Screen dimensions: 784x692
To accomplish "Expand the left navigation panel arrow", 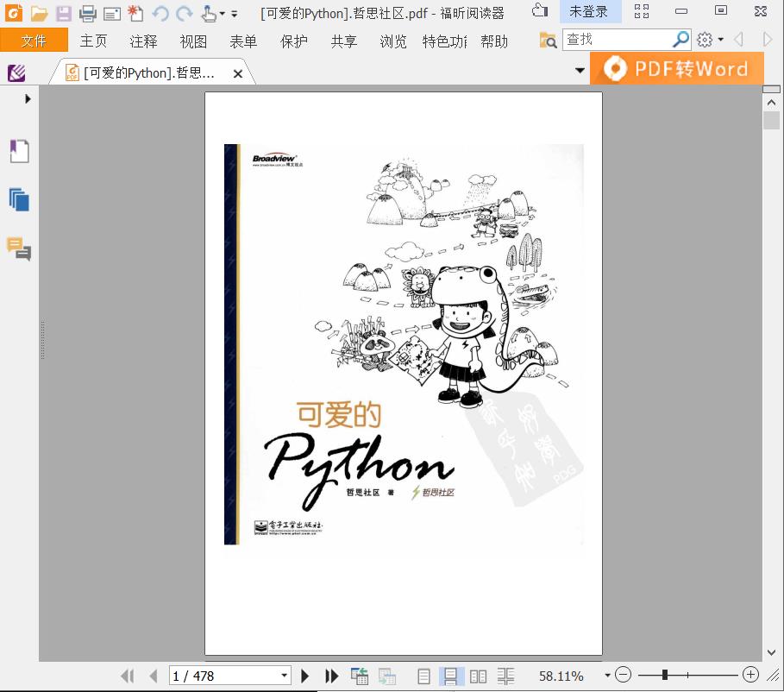I will [x=28, y=99].
